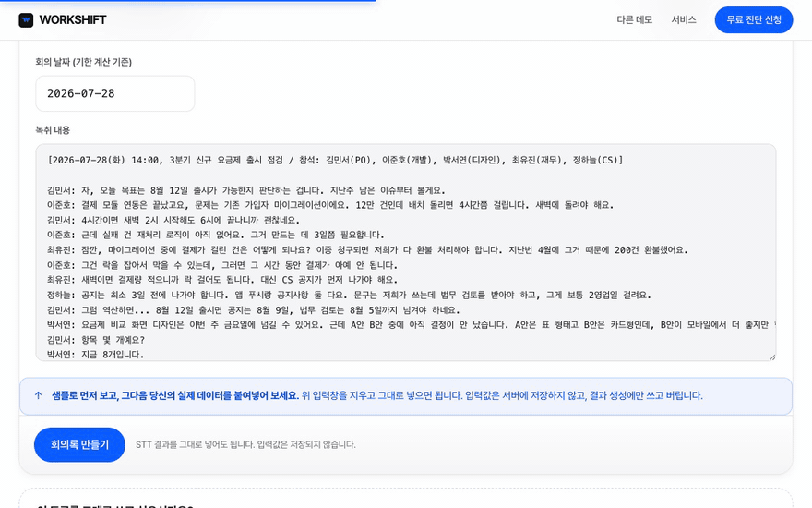Viewport: 812px width, 508px height.
Task: Click the line '이준호: 그건 락을 잡아서 막을 수'
Action: 222,265
